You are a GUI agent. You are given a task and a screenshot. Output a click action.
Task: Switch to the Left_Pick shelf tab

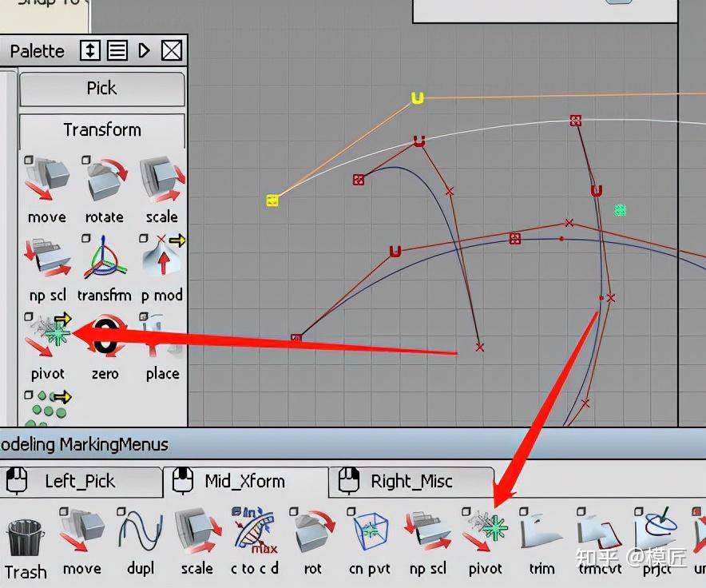pos(81,481)
